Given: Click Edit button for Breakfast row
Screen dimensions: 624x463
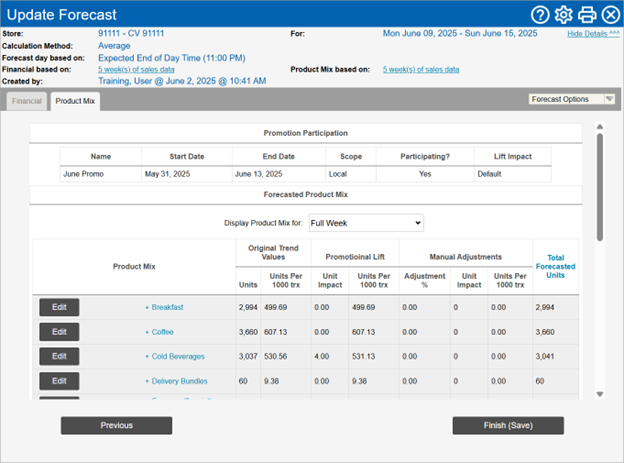Looking at the screenshot, I should pos(59,307).
